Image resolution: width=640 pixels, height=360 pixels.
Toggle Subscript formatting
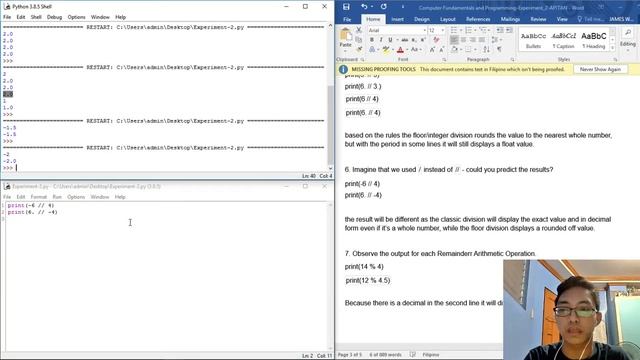pyautogui.click(x=414, y=40)
